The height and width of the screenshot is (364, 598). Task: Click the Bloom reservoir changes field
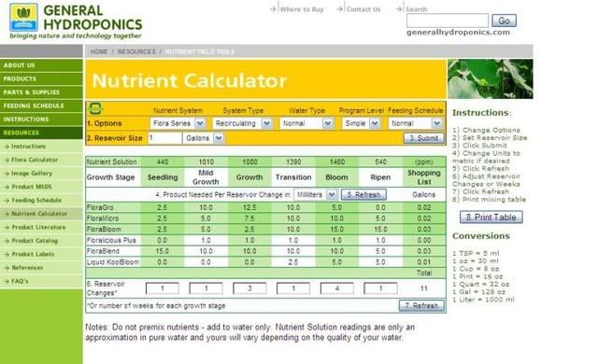pos(337,288)
